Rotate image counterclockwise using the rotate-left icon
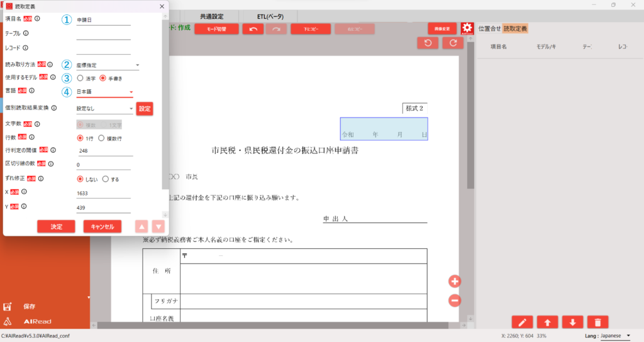 pyautogui.click(x=428, y=43)
